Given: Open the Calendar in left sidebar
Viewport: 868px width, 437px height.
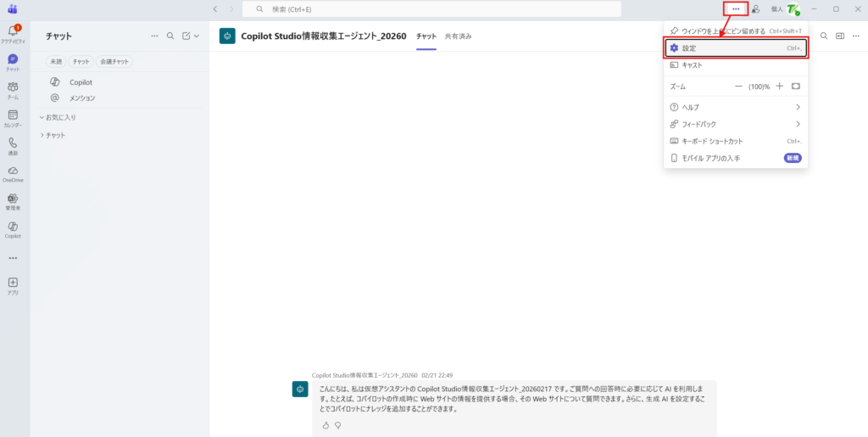Looking at the screenshot, I should click(x=13, y=118).
